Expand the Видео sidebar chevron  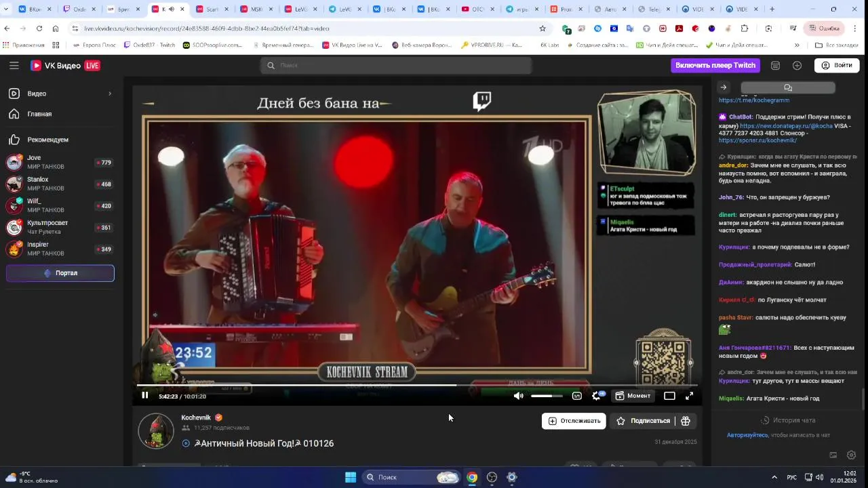110,94
